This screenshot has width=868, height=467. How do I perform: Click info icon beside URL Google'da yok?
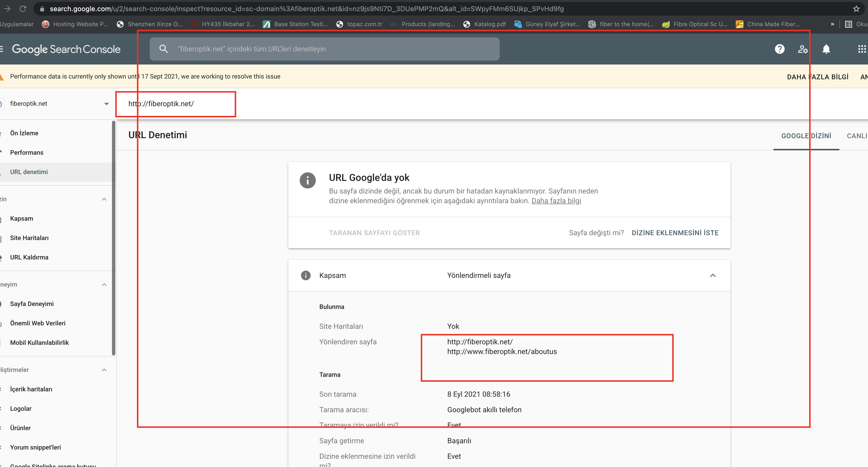[308, 180]
